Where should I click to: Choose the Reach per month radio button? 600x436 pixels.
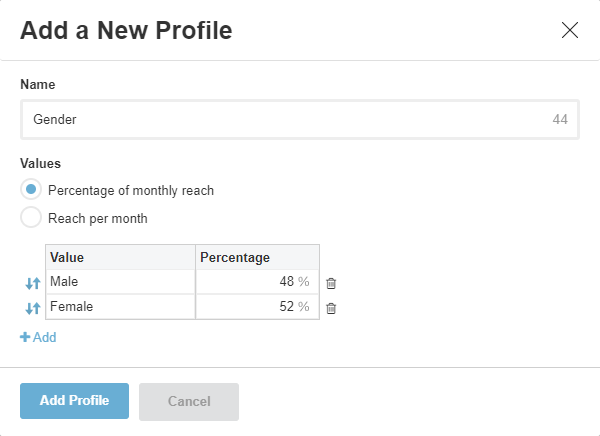click(31, 217)
